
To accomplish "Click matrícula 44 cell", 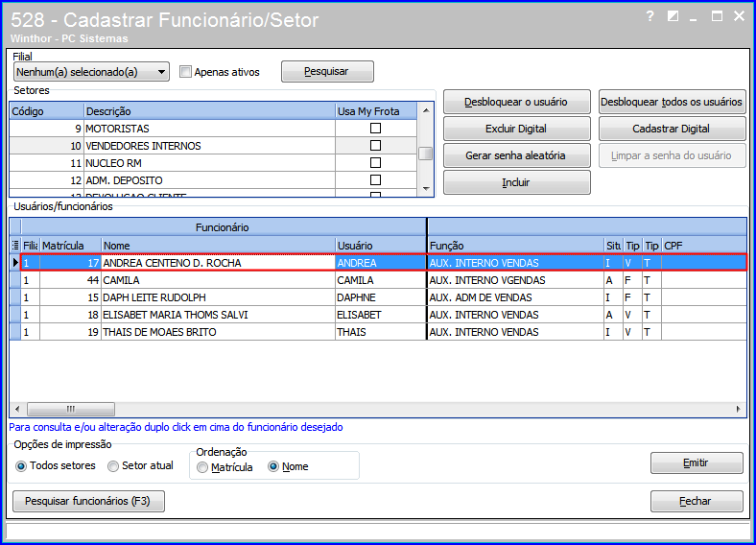I will [x=70, y=280].
